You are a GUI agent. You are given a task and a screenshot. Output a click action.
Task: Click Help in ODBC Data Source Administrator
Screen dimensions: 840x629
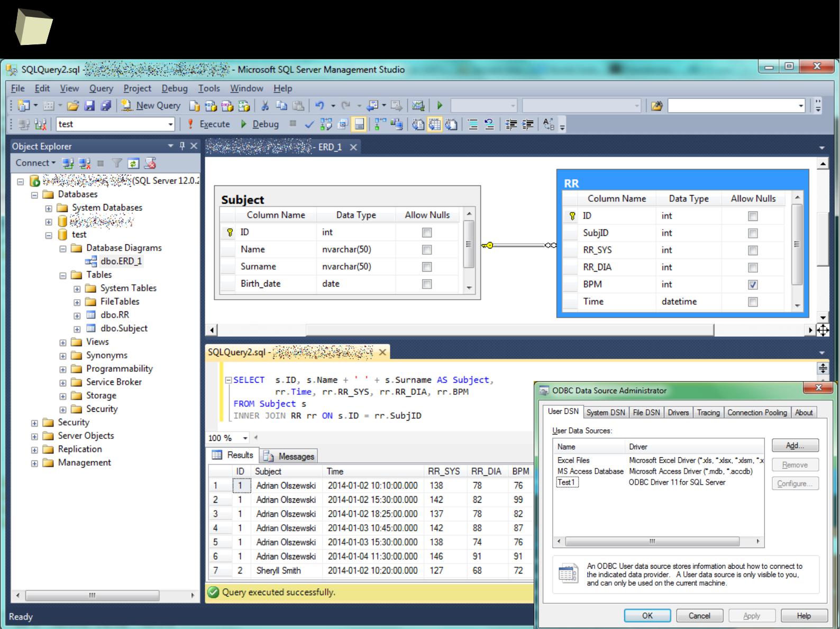[x=804, y=616]
